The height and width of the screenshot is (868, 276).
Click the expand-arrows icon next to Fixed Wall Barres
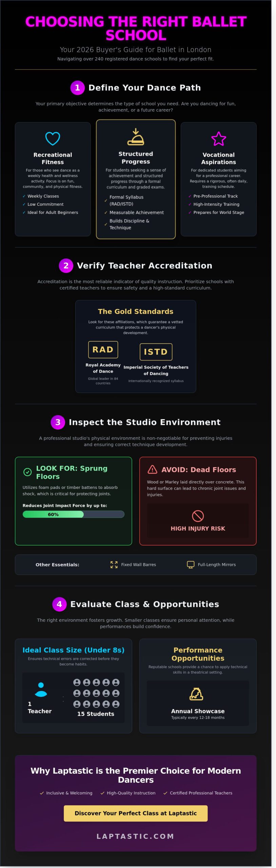click(x=114, y=564)
